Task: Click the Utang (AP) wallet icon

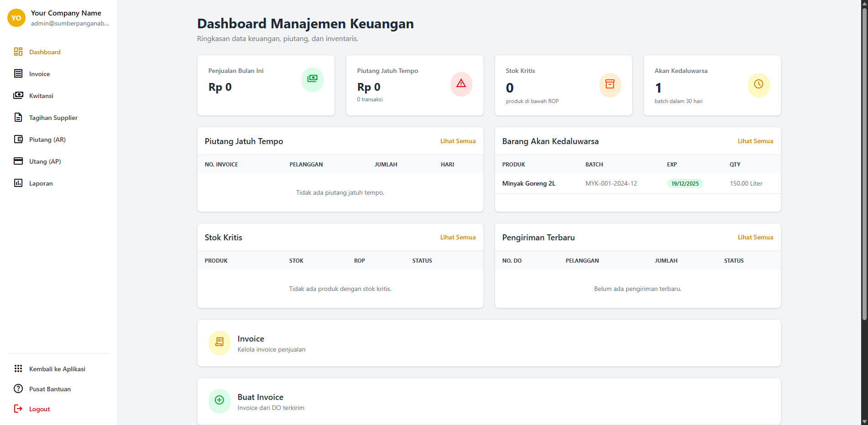Action: point(18,161)
